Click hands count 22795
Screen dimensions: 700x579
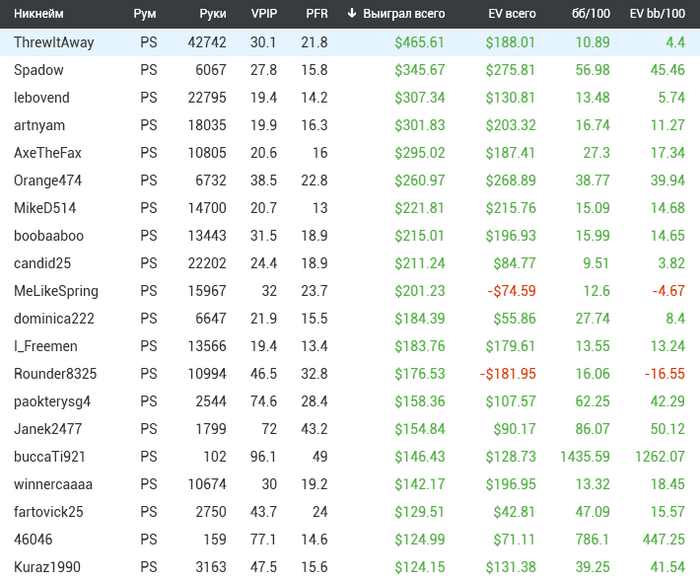tap(207, 98)
